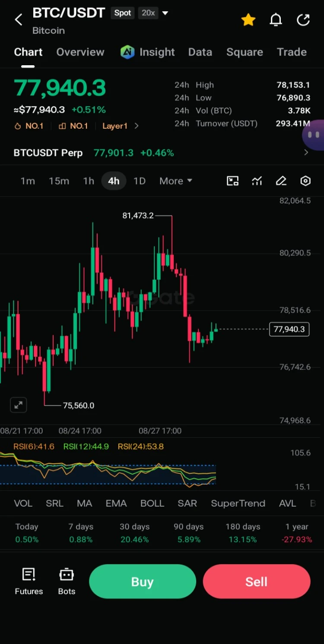This screenshot has width=324, height=644.
Task: Toggle the EMA indicator
Action: pyautogui.click(x=116, y=504)
